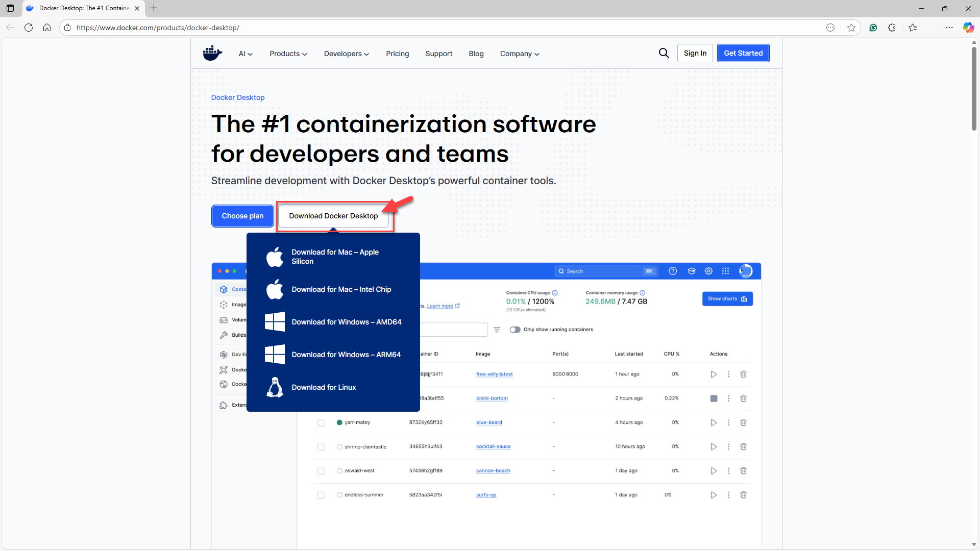Open Docker Desktop settings via the gear icon
Image resolution: width=980 pixels, height=551 pixels.
(x=708, y=271)
